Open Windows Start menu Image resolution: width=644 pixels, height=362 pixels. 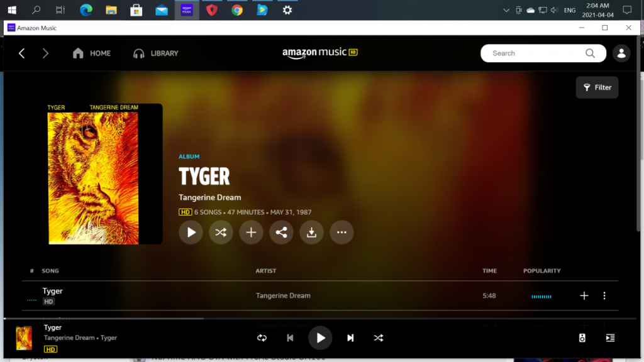point(12,10)
